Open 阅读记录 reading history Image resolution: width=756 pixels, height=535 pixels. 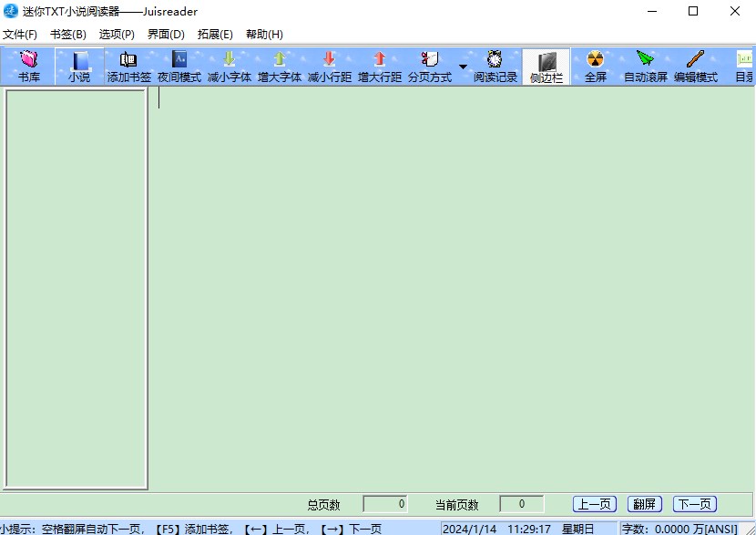tap(495, 67)
